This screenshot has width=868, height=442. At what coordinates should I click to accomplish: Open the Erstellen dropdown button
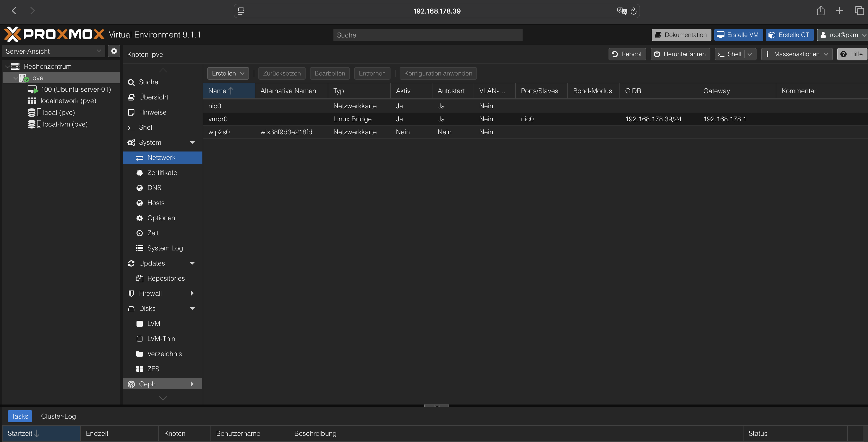tap(228, 73)
